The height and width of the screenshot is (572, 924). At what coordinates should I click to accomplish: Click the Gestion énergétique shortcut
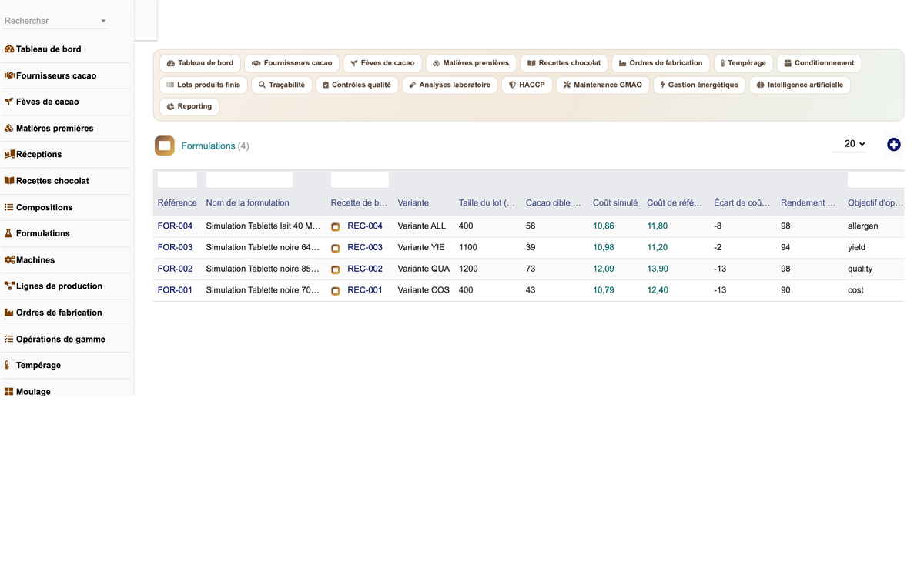click(x=699, y=85)
